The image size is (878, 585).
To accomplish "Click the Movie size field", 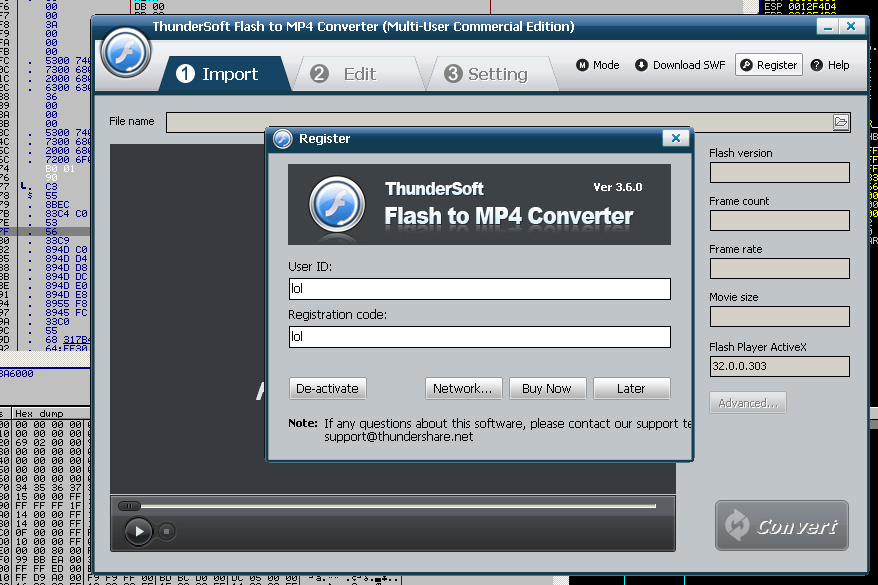I will [x=779, y=317].
